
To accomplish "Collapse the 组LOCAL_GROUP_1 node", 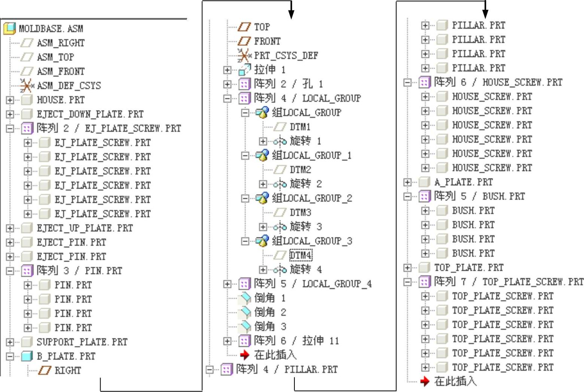I will click(245, 156).
